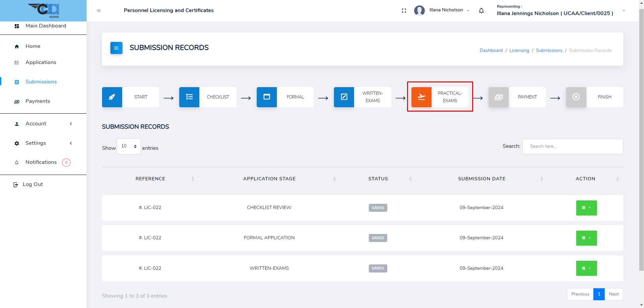Click the Search here input field
This screenshot has width=644, height=308.
[x=573, y=146]
